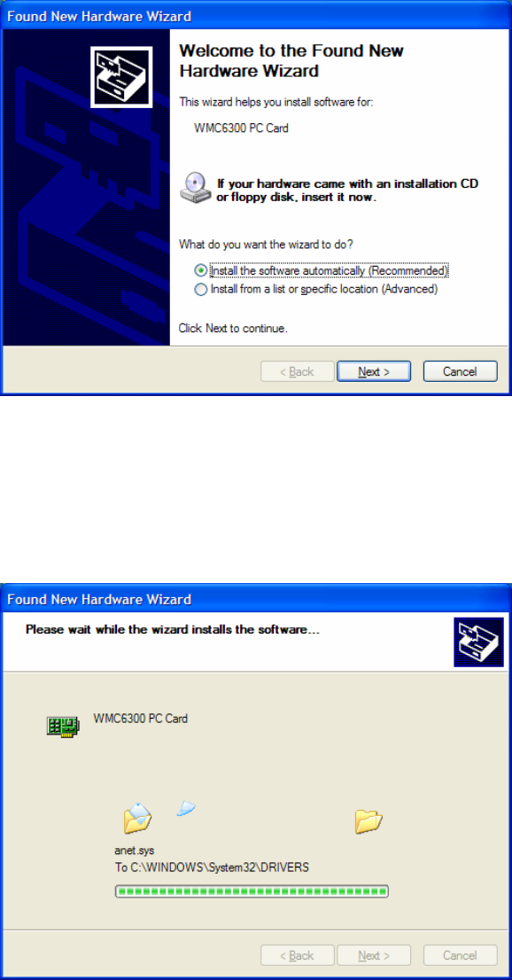Click the anet.sys file name label

(134, 851)
